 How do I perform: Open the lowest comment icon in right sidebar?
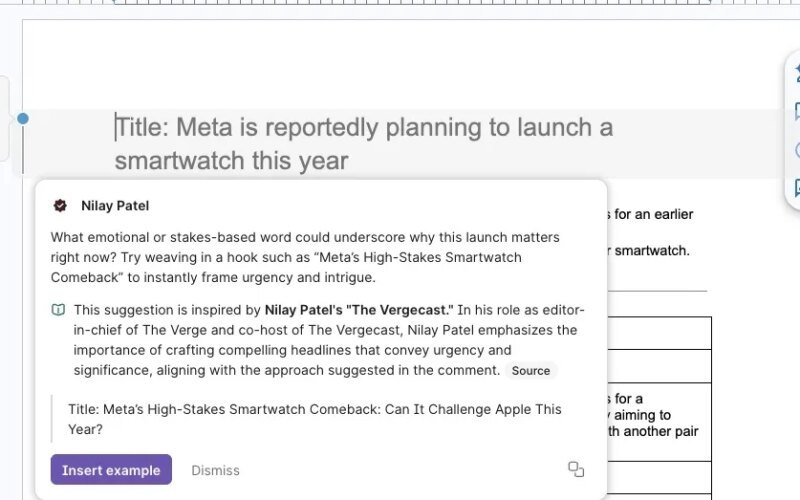coord(797,187)
